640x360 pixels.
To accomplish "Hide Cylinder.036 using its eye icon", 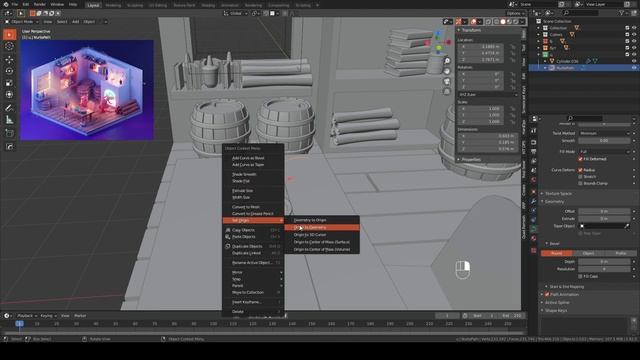I will point(634,61).
